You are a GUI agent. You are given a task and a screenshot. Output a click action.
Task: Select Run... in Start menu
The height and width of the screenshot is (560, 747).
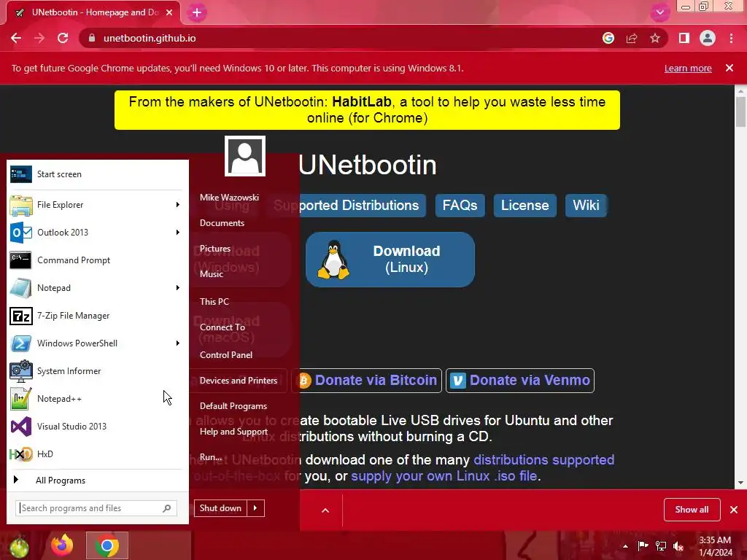(211, 457)
